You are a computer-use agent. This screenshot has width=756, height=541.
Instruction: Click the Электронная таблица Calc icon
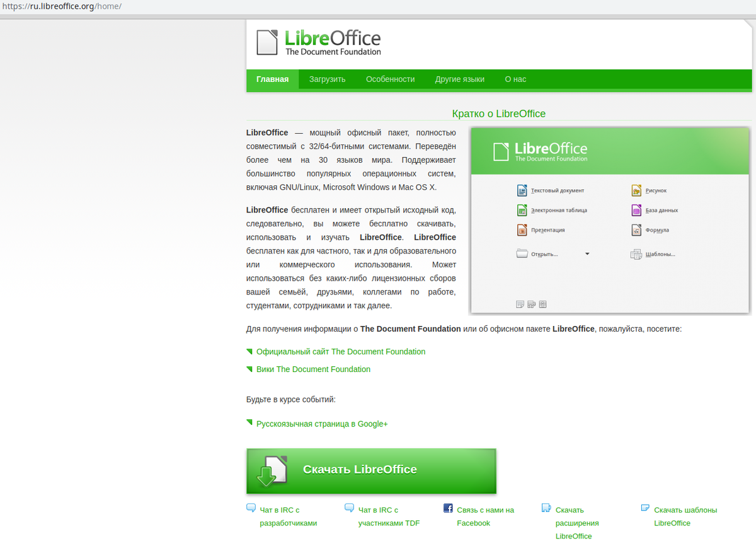pos(521,210)
